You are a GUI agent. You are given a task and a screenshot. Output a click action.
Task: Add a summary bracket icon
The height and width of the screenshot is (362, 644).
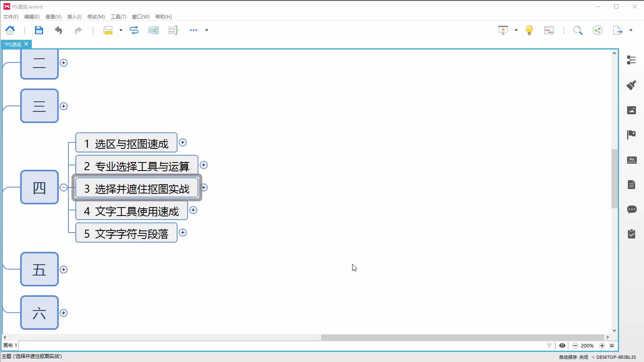pyautogui.click(x=173, y=30)
